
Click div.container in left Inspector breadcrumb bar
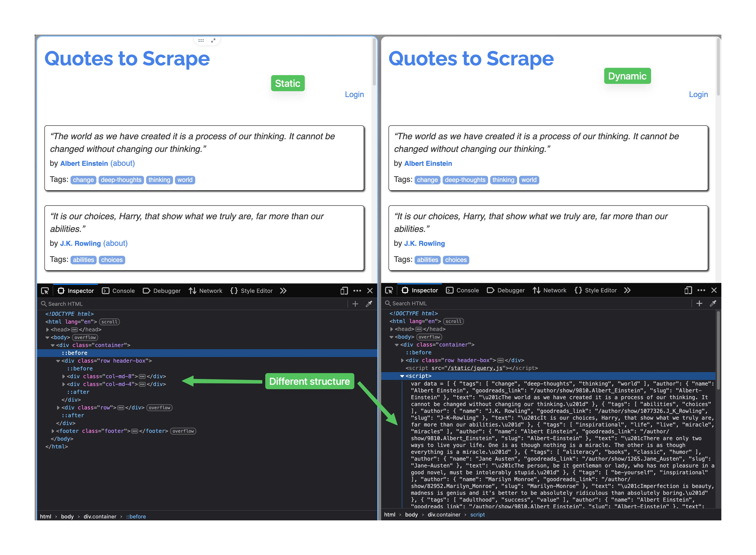(x=100, y=516)
